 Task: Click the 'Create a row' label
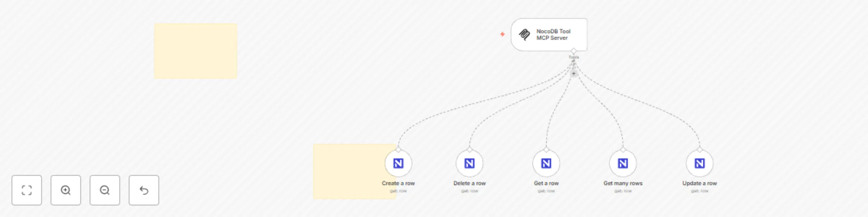click(x=398, y=183)
